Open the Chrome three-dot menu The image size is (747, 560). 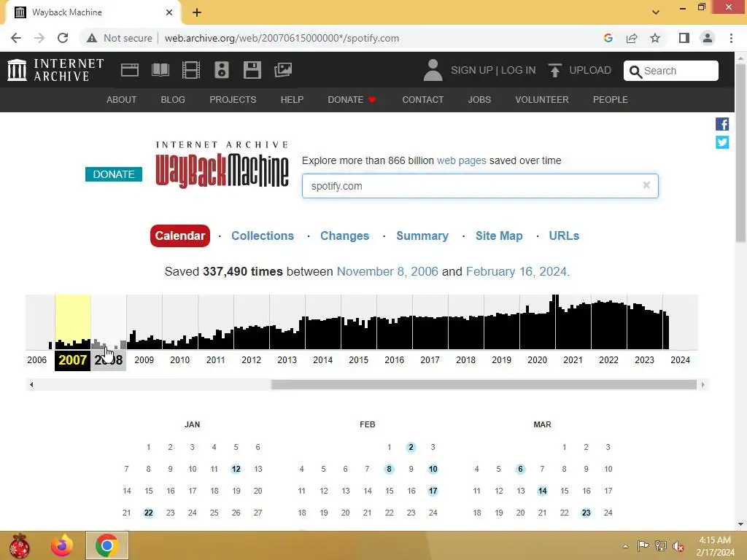(x=731, y=38)
